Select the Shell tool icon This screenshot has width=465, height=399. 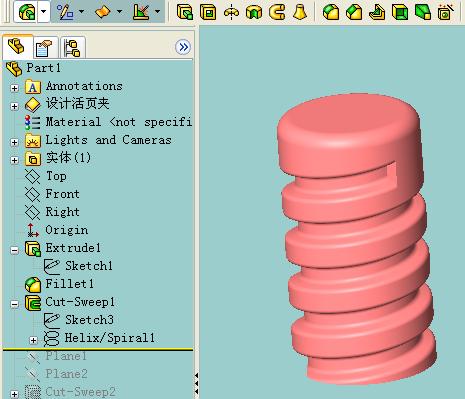(x=400, y=12)
